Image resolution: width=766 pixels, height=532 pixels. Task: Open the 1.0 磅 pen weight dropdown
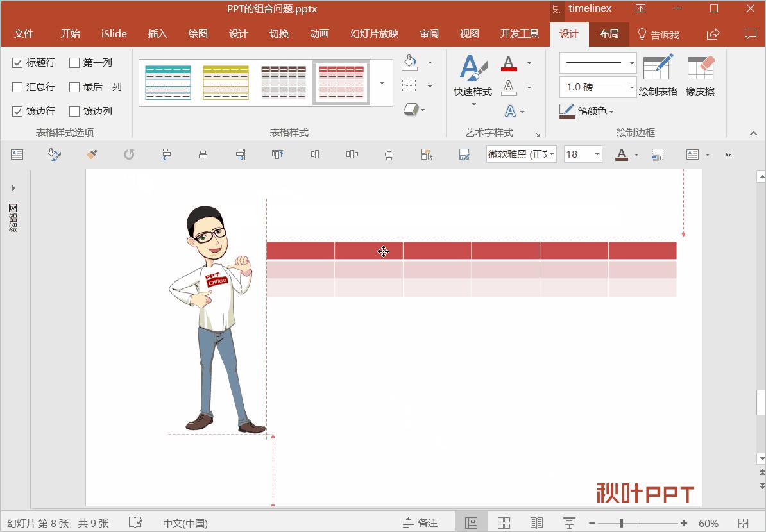click(631, 87)
